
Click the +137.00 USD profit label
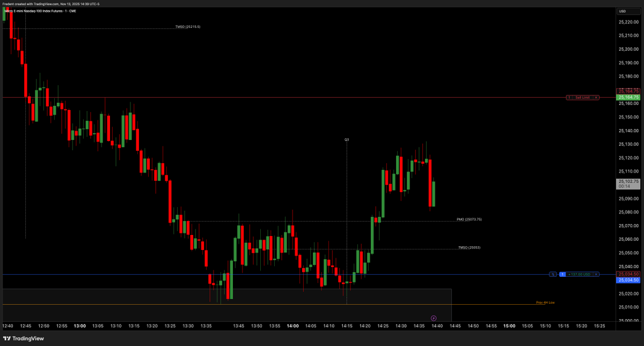tap(580, 275)
